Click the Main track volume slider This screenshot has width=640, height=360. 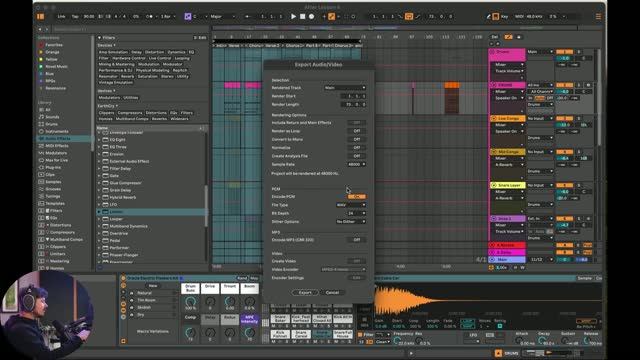click(x=564, y=260)
